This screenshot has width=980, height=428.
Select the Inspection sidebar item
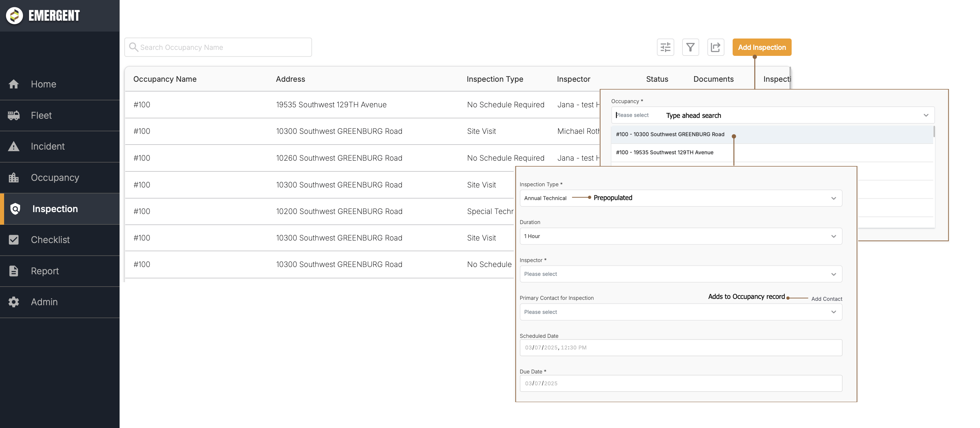pyautogui.click(x=55, y=209)
